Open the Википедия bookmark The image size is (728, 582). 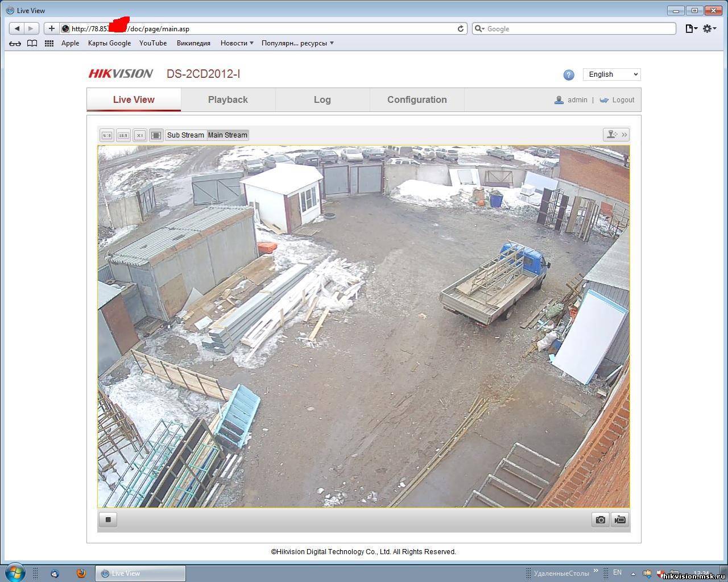click(x=193, y=43)
